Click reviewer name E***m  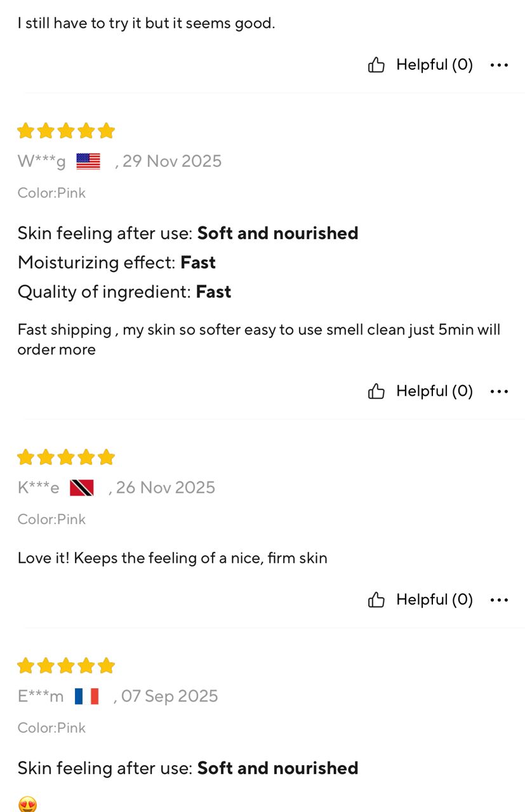coord(41,697)
